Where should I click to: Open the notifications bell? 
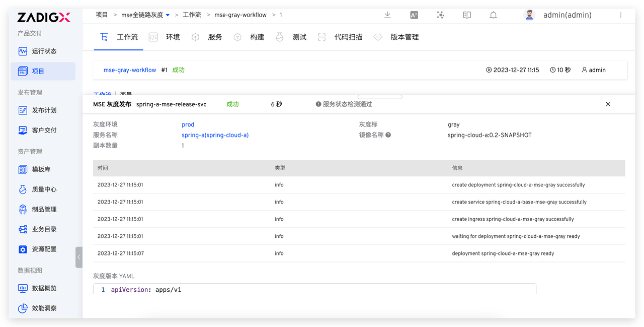point(493,15)
